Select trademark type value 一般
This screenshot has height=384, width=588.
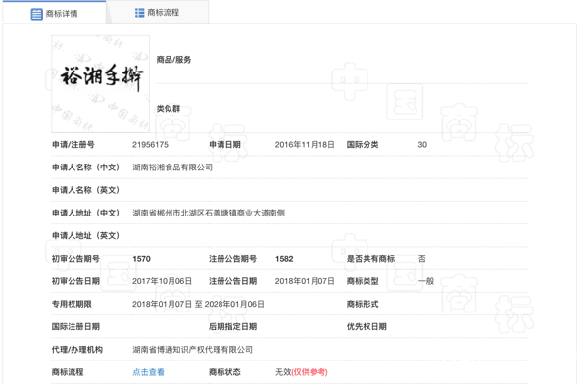click(426, 281)
